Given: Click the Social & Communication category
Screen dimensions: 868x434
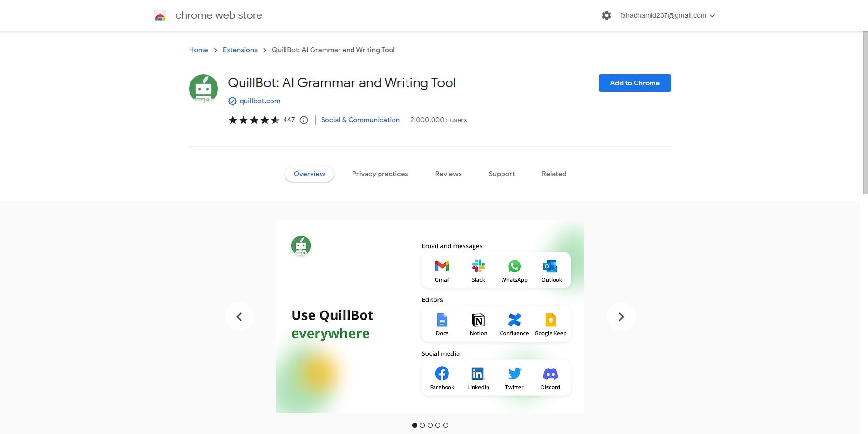Looking at the screenshot, I should click(x=360, y=120).
